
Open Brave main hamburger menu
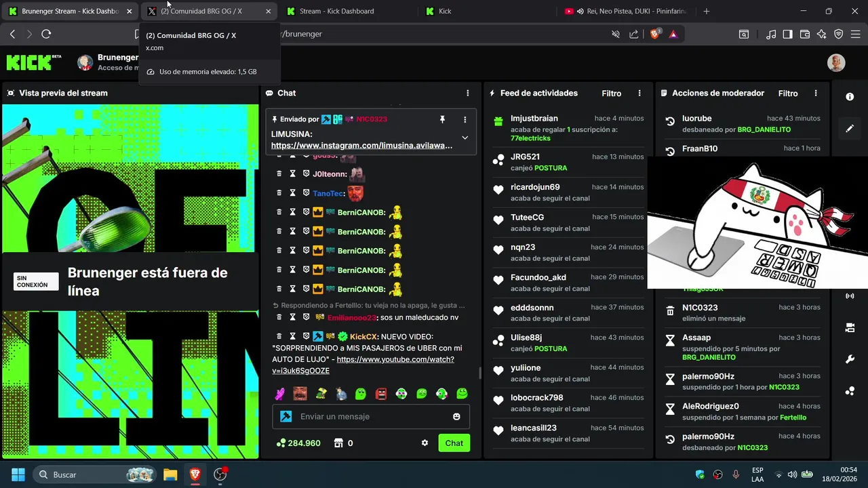click(x=856, y=34)
